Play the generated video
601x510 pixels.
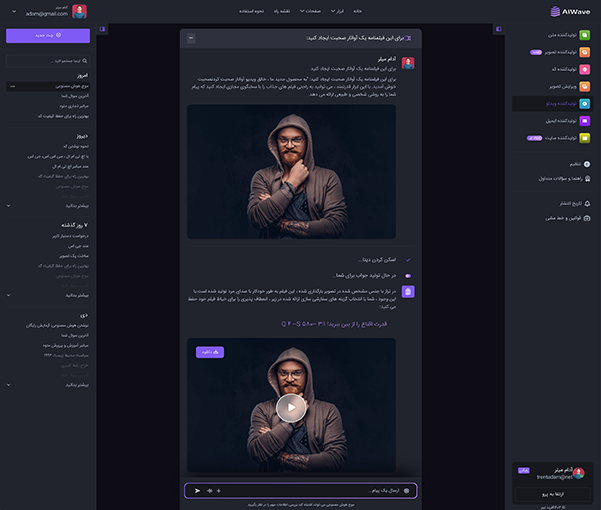pos(291,408)
